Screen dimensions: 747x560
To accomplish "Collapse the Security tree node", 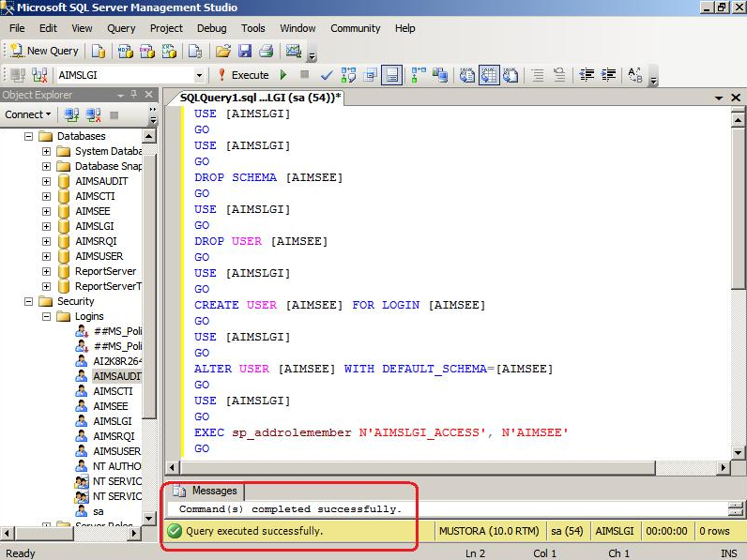I will tap(28, 301).
